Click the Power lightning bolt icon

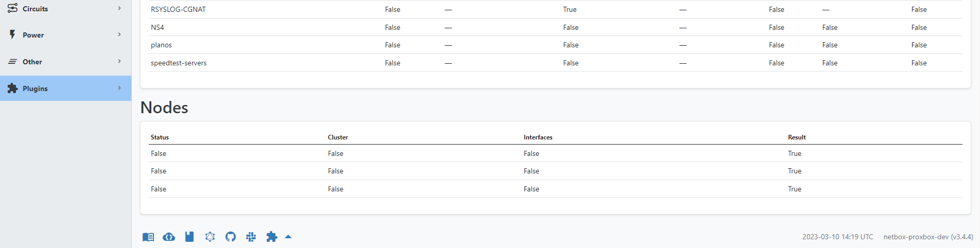(12, 34)
